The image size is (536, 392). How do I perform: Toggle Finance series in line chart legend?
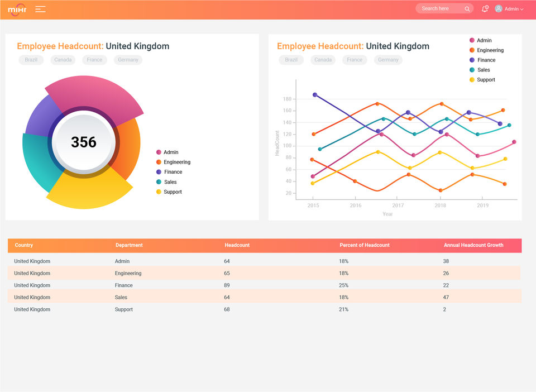tap(482, 60)
